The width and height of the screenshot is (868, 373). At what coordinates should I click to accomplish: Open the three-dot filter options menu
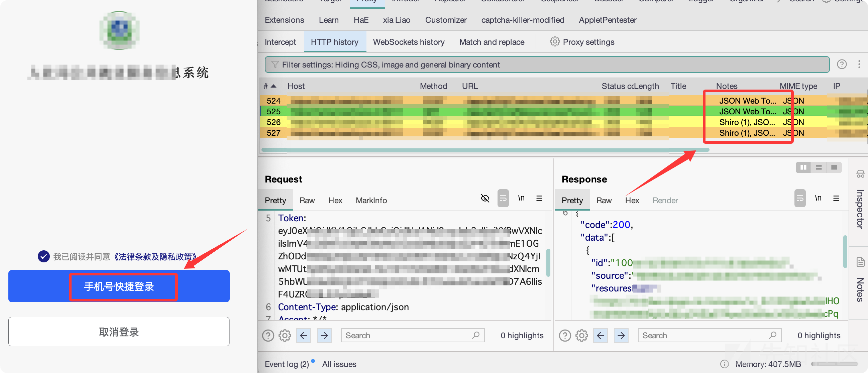[859, 64]
